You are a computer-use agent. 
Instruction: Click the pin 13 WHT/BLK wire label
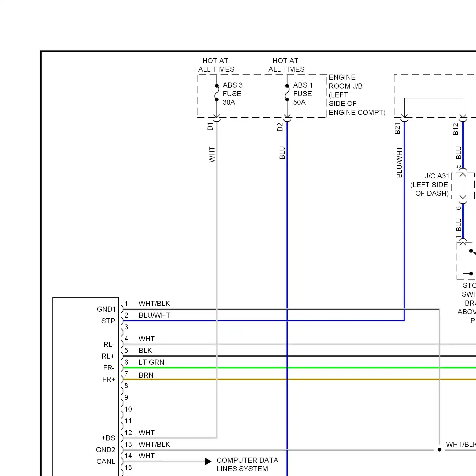pos(154,444)
